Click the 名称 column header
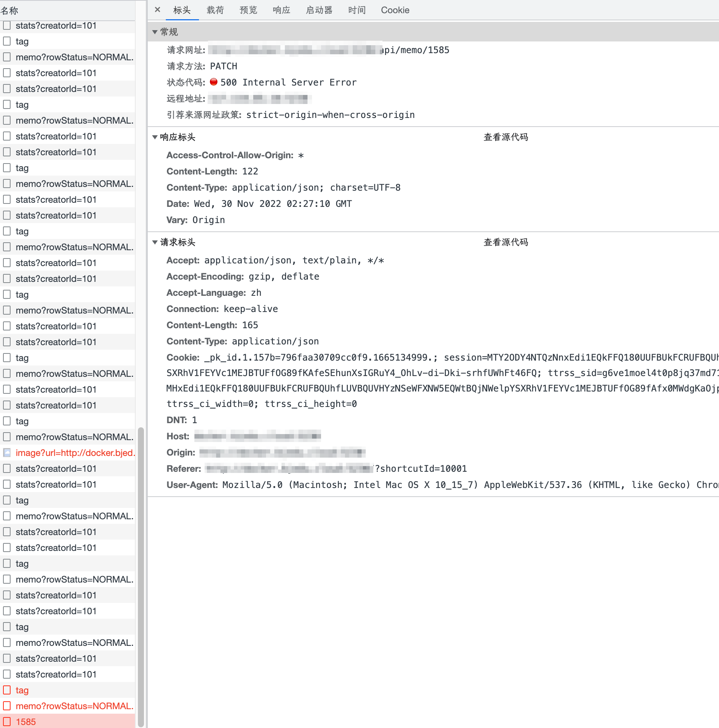Viewport: 719px width, 728px height. point(67,10)
